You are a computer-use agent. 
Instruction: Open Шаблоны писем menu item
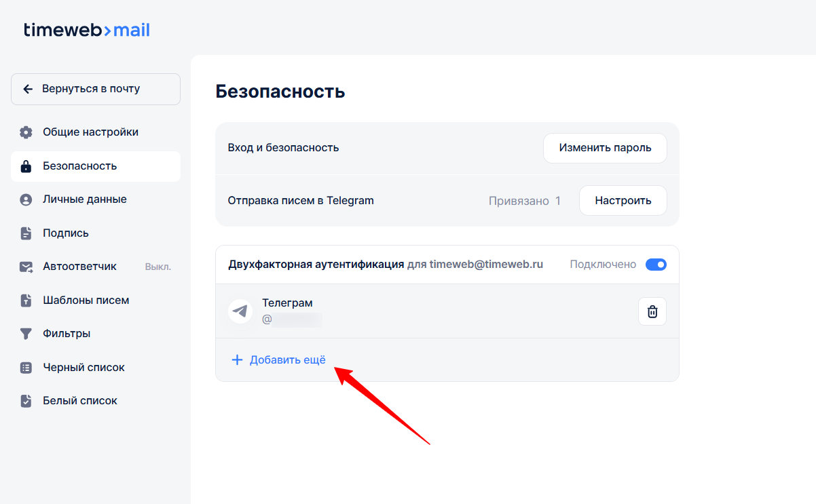[86, 300]
